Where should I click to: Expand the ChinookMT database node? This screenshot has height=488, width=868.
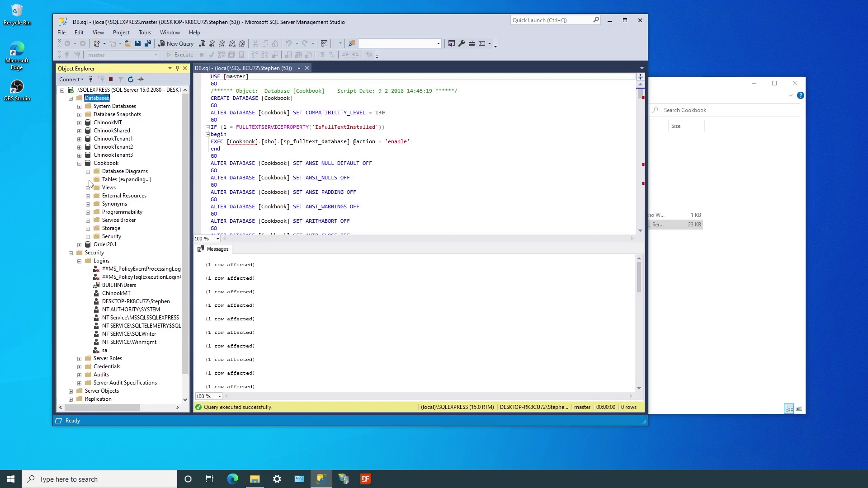tap(80, 123)
